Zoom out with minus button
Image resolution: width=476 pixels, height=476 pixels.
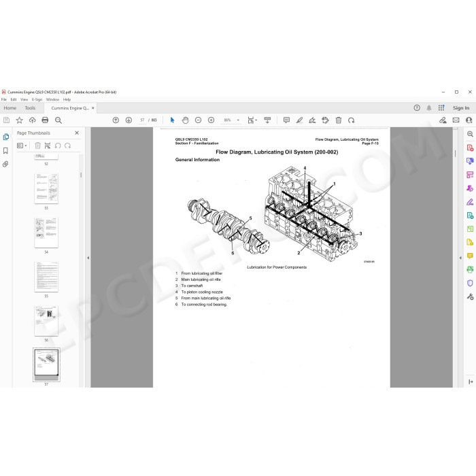click(x=199, y=120)
